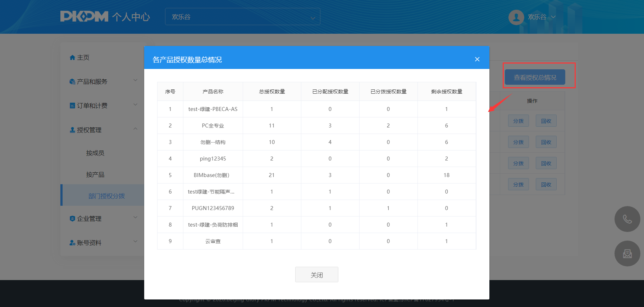Close dialog with the X icon
This screenshot has height=307, width=644.
tap(477, 59)
